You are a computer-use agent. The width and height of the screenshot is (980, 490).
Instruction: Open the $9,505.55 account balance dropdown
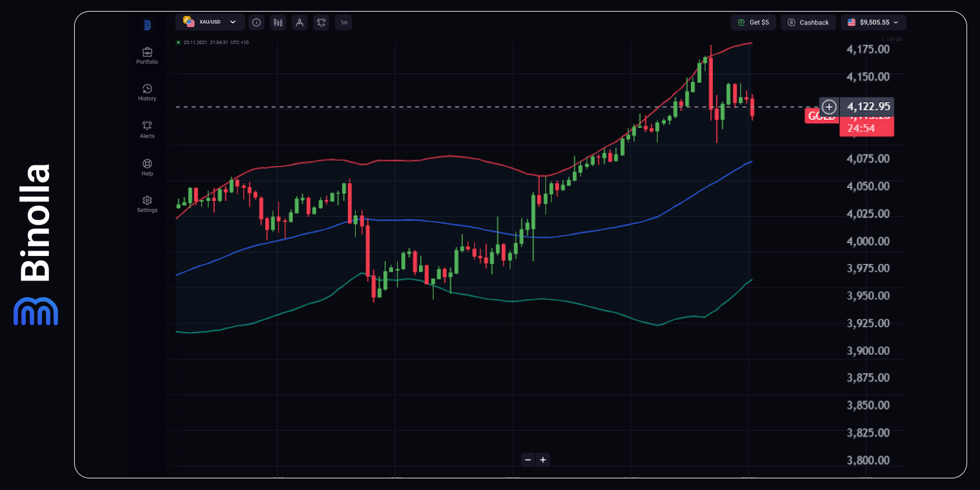point(873,23)
